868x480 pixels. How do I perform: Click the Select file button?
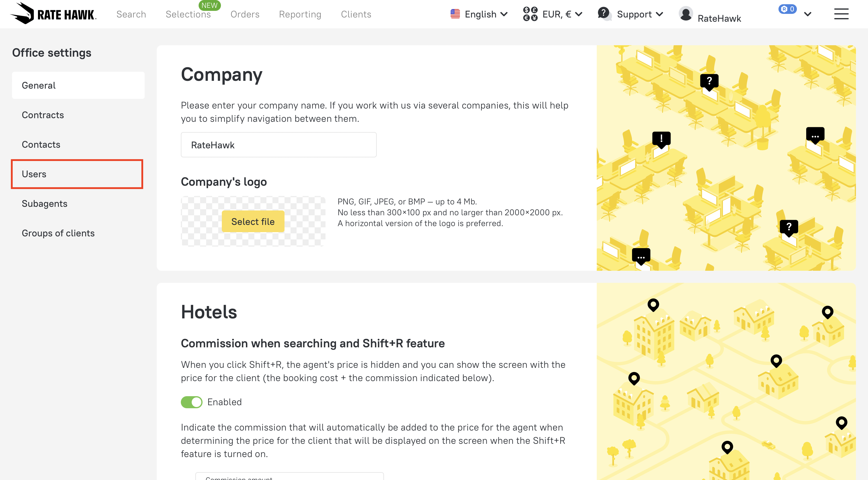pos(253,222)
